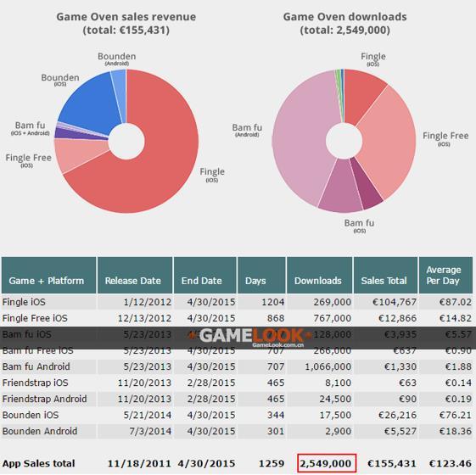Click the sales total '€104,767'
This screenshot has width=476, height=475.
point(395,302)
